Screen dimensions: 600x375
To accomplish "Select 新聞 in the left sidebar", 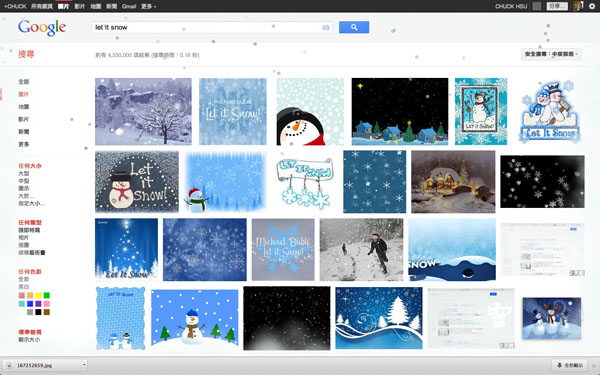I will (24, 132).
